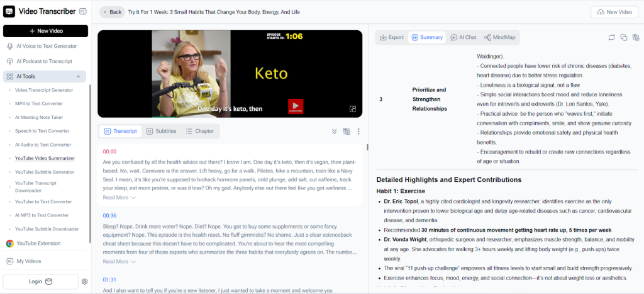Click the settings gear beside Login
Image resolution: width=644 pixels, height=294 pixels.
pos(84,281)
